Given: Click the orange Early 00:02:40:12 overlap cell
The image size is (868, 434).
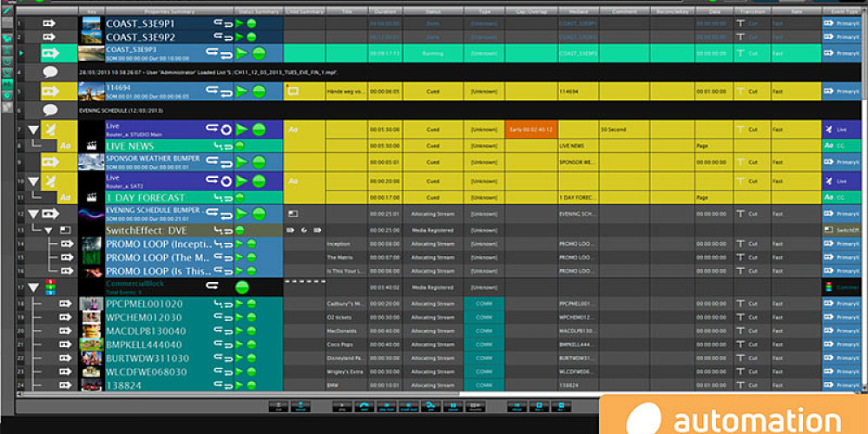Looking at the screenshot, I should tap(530, 129).
